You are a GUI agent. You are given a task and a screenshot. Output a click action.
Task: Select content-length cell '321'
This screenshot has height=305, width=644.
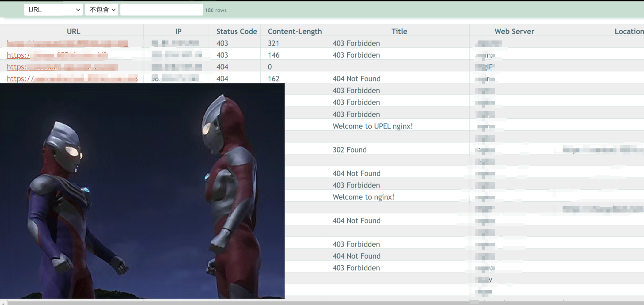[x=273, y=43]
